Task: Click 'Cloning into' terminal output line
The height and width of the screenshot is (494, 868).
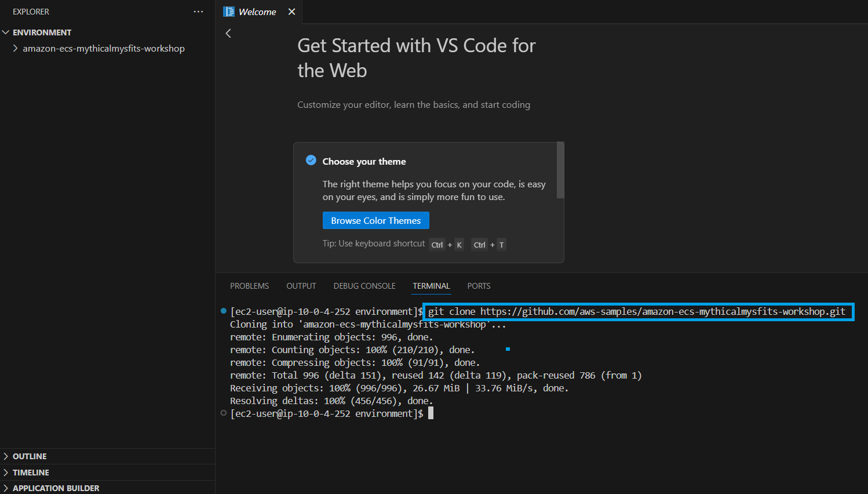Action: [368, 324]
